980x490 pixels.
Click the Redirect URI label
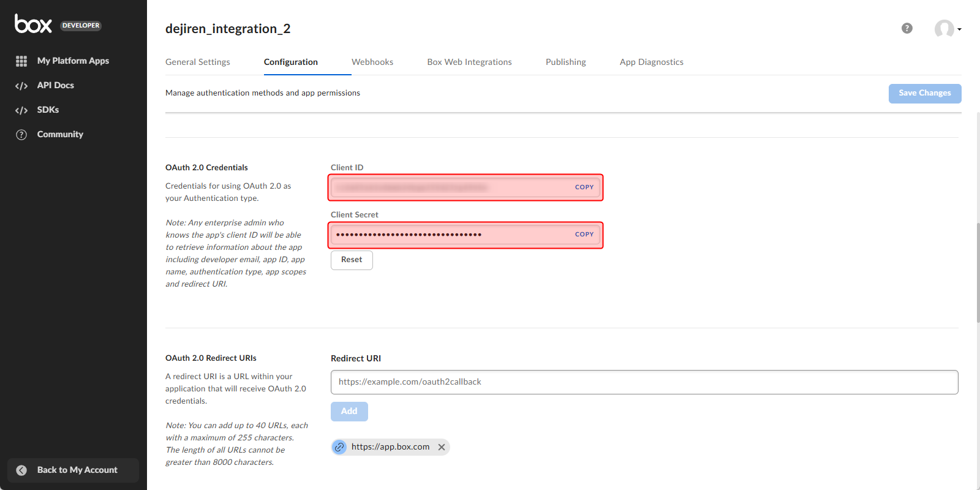[356, 358]
